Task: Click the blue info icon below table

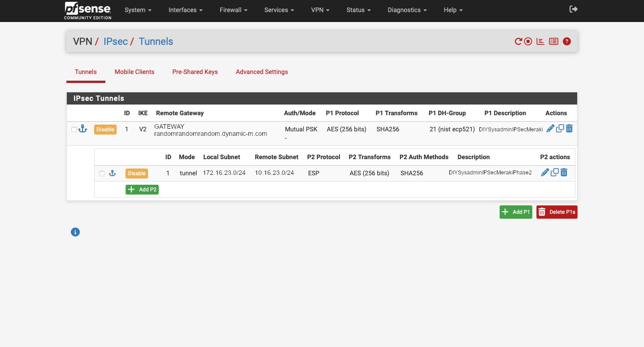Action: click(75, 232)
